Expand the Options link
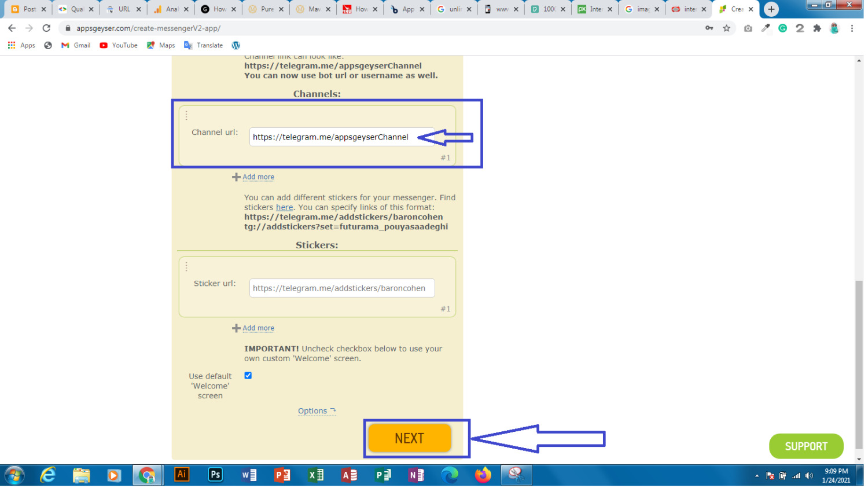 316,411
